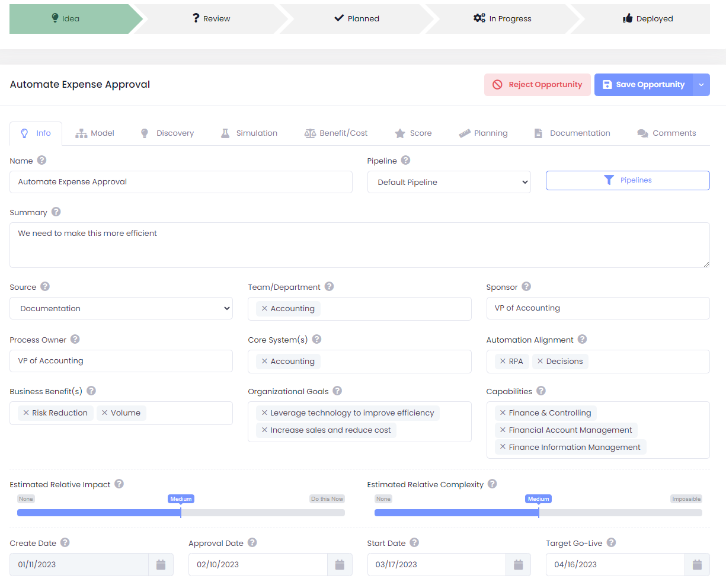Open the calendar icon for Approval Date
This screenshot has height=588, width=726.
(340, 564)
